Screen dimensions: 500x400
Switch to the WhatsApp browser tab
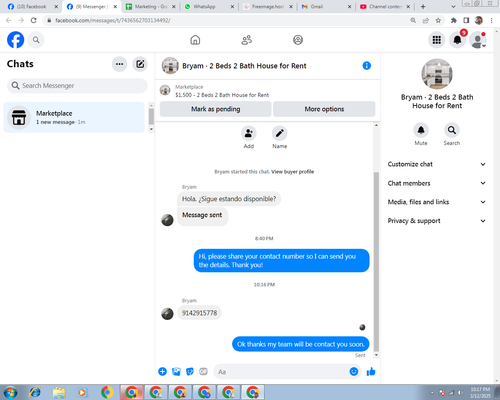pos(209,6)
